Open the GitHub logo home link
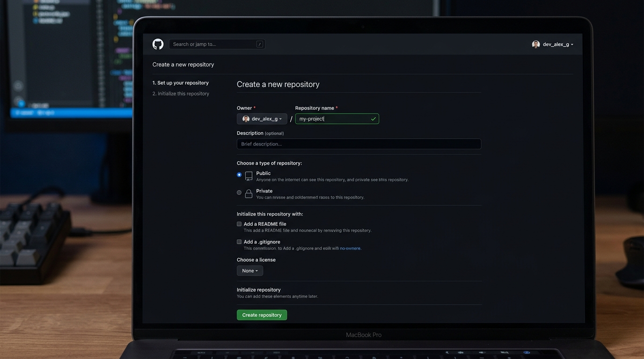This screenshot has height=359, width=644. 158,44
